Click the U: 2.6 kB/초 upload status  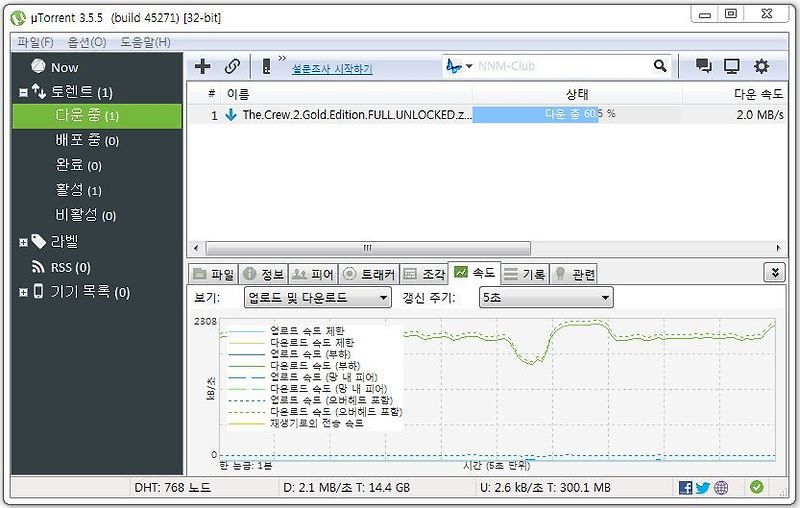[545, 488]
